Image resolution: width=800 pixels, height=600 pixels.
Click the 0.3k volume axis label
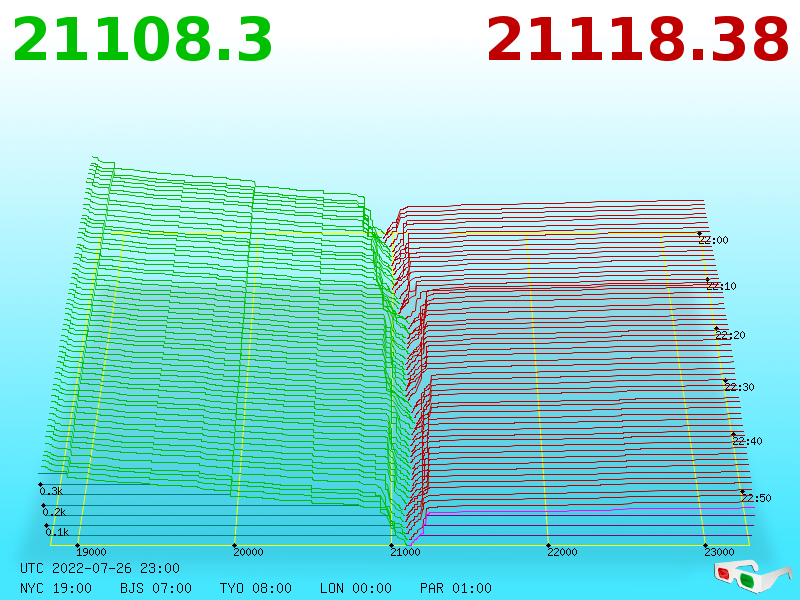coord(51,491)
